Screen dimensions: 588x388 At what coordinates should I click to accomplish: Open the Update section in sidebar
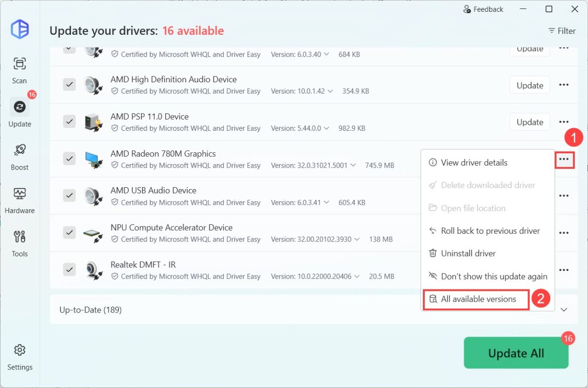point(20,113)
